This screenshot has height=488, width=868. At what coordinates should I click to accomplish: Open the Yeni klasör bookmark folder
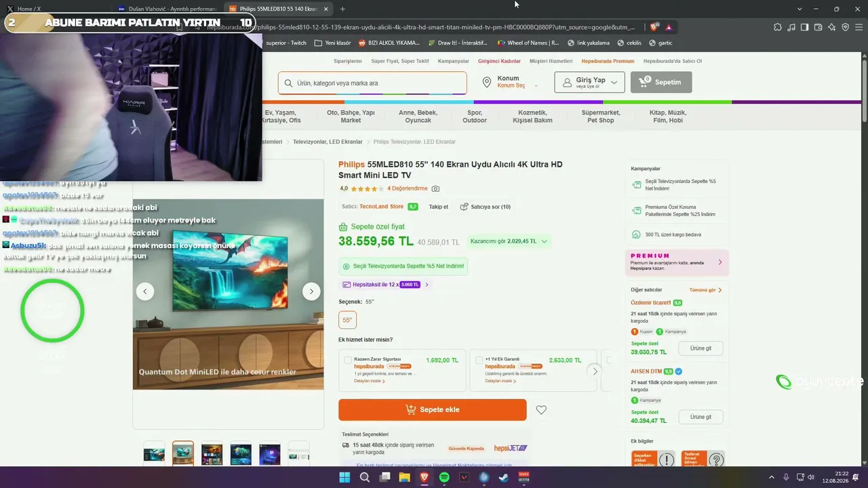[x=332, y=43]
